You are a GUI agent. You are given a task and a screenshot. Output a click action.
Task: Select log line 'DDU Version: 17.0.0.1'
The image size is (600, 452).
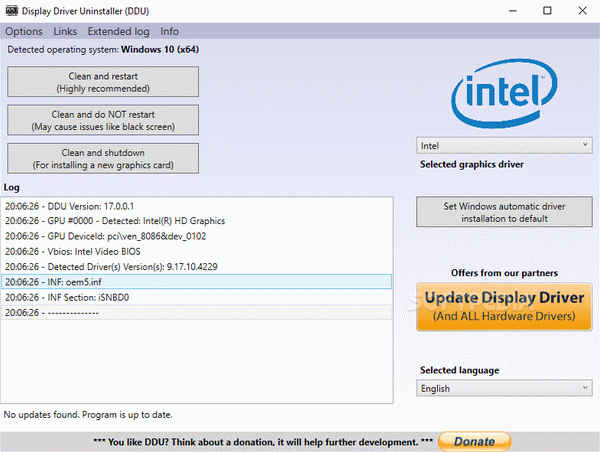tap(197, 206)
